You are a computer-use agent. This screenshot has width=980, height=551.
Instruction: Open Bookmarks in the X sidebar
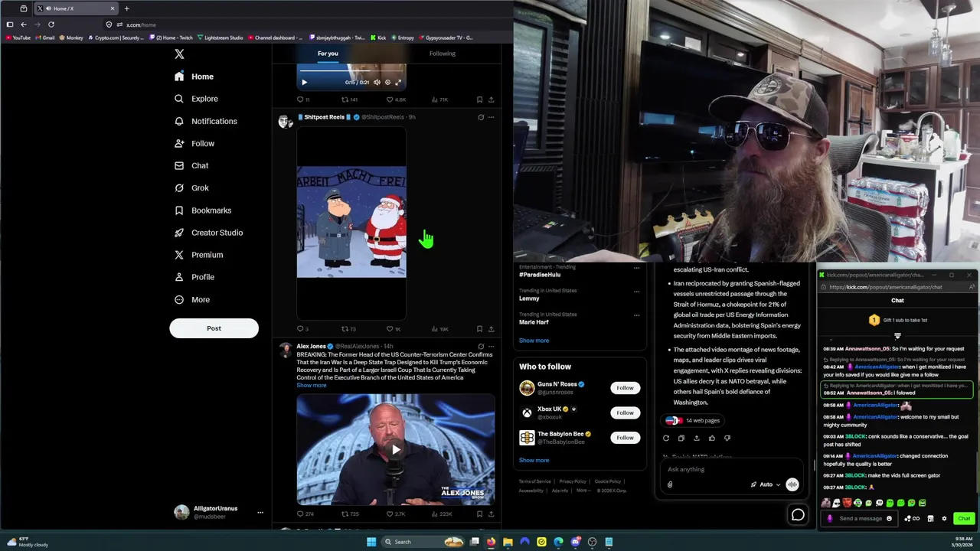pos(202,210)
